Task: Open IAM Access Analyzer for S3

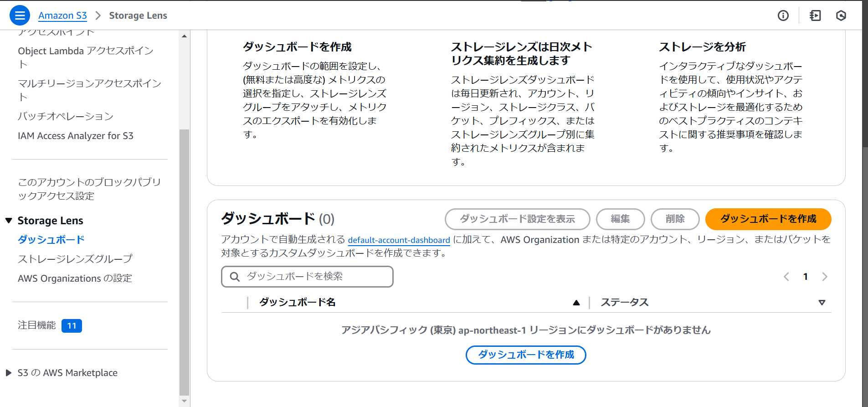Action: coord(76,136)
